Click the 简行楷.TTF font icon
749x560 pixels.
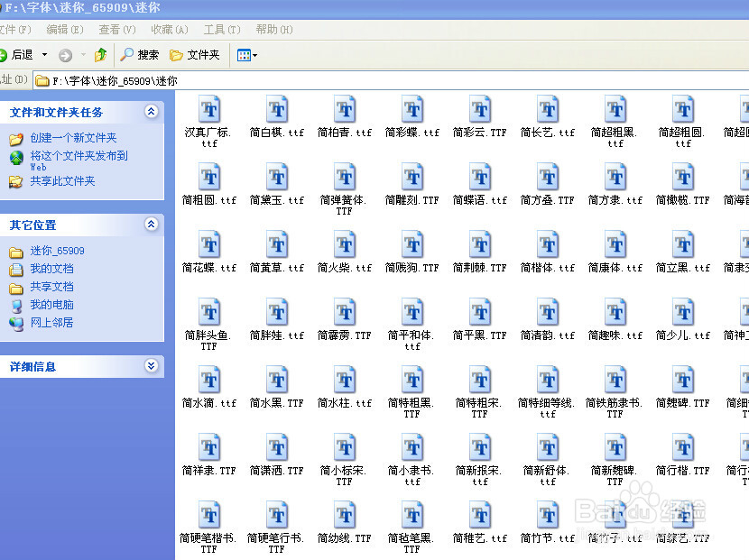[683, 448]
